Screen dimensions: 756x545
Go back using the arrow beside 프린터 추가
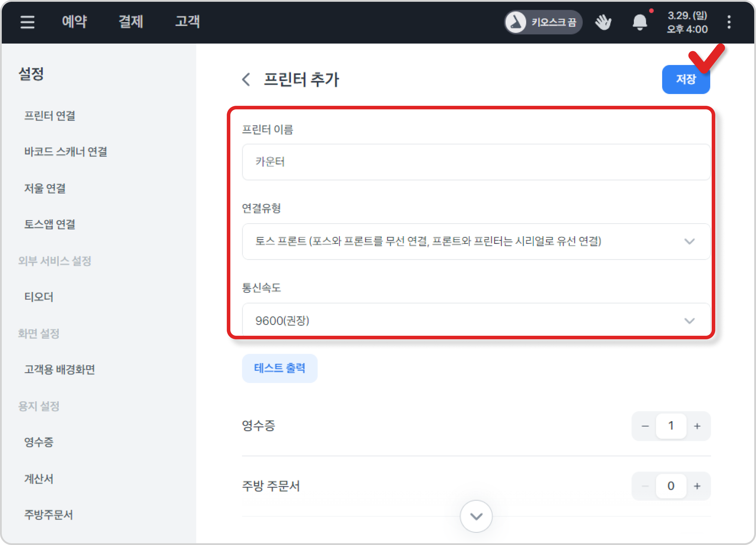[246, 80]
